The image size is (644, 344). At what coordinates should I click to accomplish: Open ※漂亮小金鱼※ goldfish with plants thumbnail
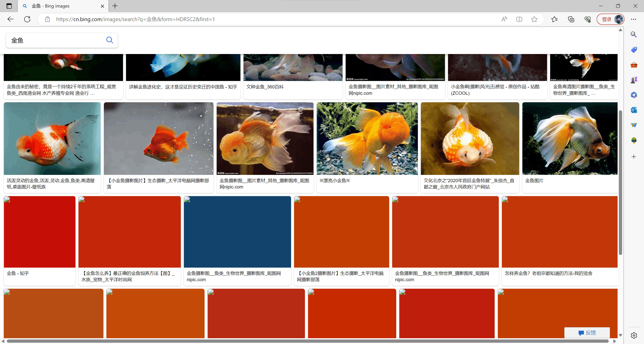367,138
